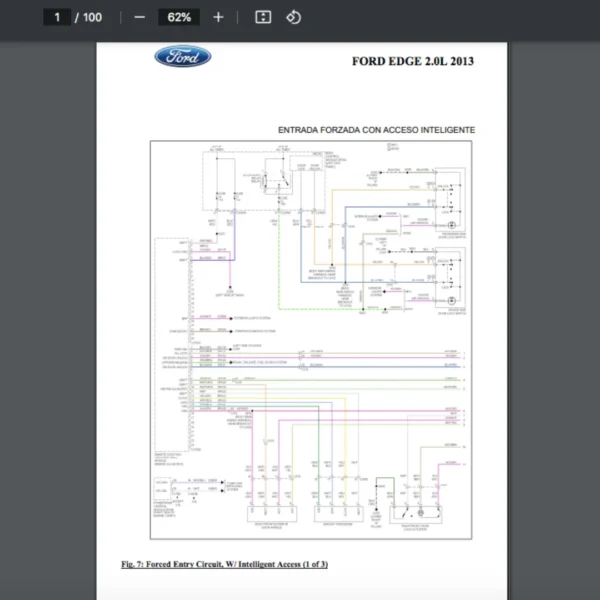The image size is (600, 600).
Task: Click the zoom in plus icon
Action: pyautogui.click(x=218, y=17)
